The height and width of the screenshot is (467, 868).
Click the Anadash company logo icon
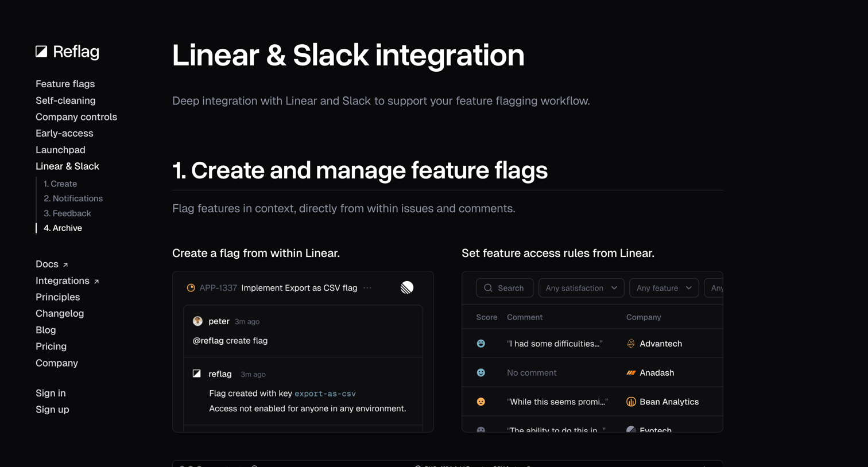click(631, 373)
